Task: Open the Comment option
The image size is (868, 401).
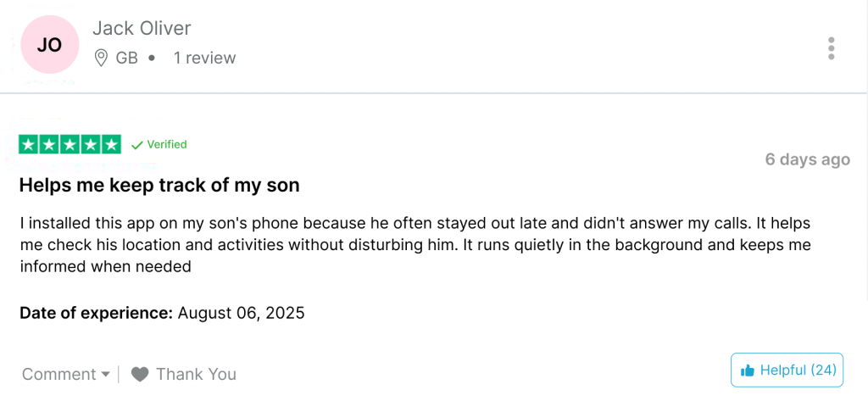Action: [58, 375]
